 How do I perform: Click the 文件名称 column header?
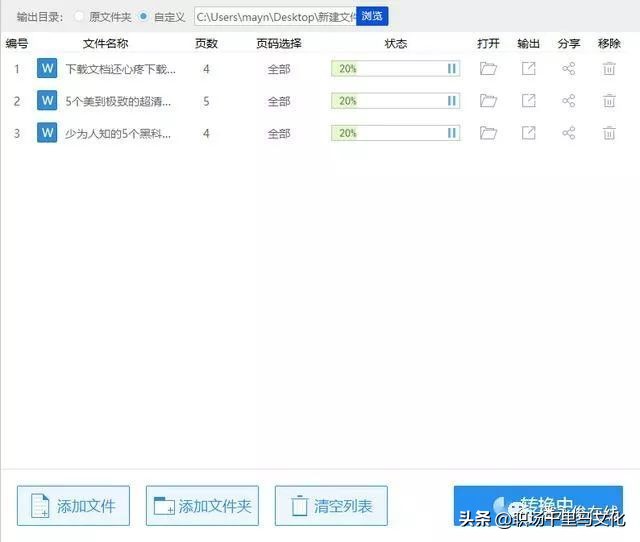tap(105, 44)
